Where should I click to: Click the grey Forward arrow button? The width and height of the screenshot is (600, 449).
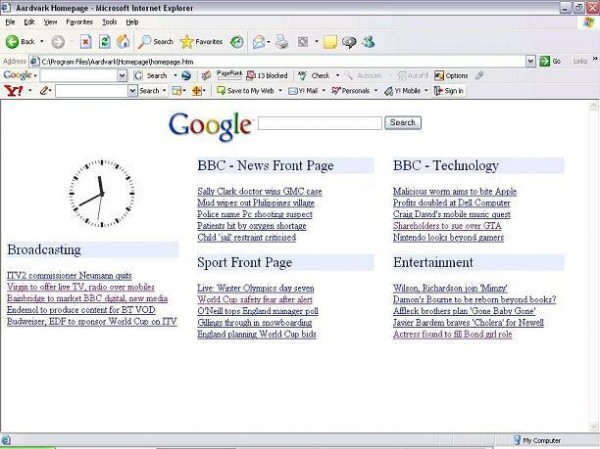(58, 42)
